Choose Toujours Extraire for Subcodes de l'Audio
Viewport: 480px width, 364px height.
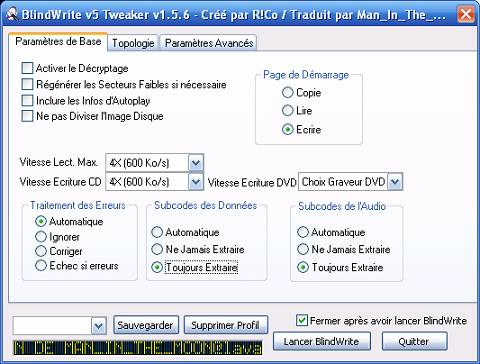[x=303, y=267]
